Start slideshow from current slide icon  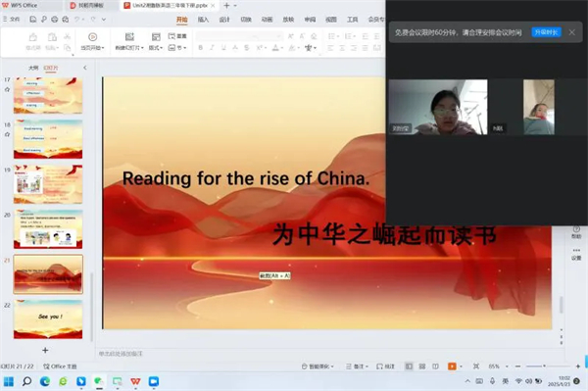(92, 36)
